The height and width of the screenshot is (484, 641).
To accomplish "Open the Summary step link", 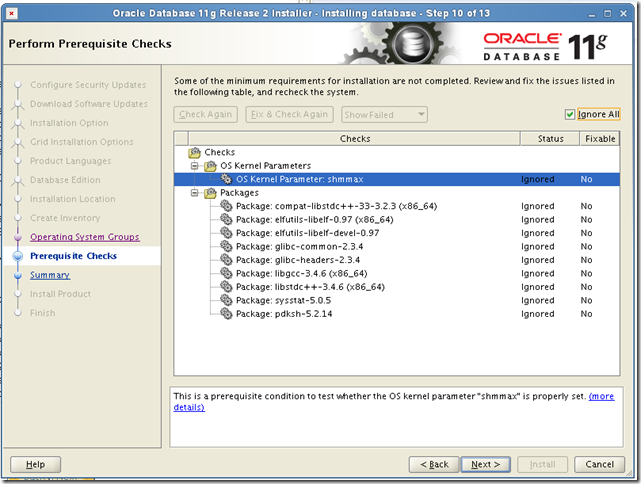I will 50,275.
